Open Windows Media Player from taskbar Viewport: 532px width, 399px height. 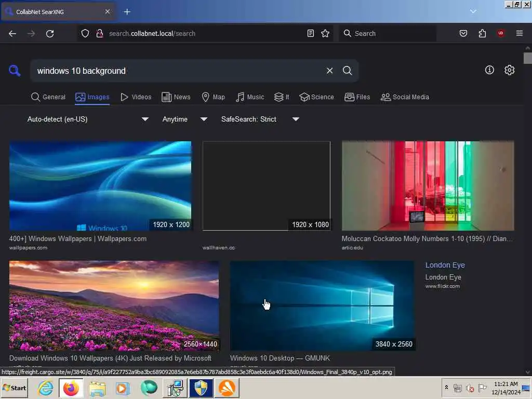coord(123,388)
